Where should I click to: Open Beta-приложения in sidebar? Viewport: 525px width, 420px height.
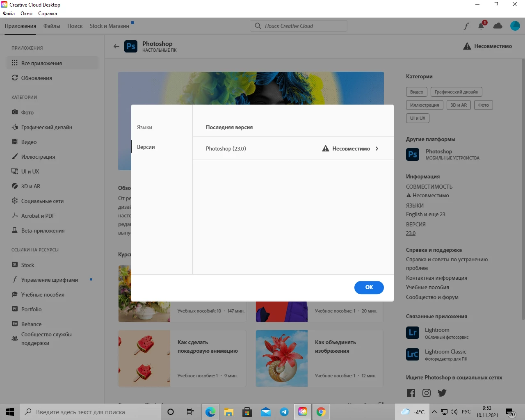coord(53,231)
